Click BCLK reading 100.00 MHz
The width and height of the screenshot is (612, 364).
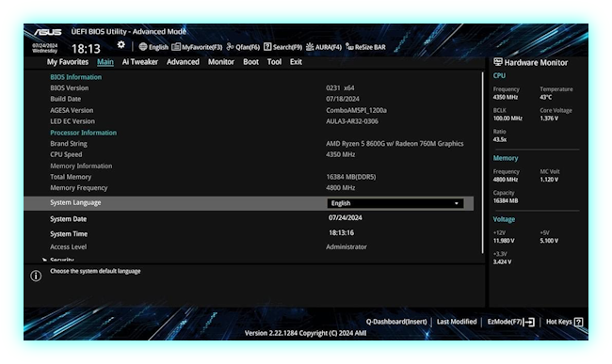(x=507, y=119)
